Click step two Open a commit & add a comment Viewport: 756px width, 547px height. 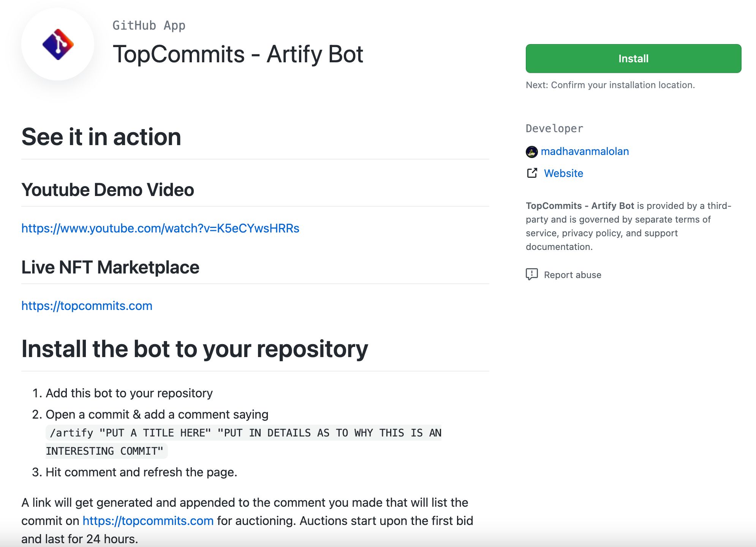tap(157, 414)
